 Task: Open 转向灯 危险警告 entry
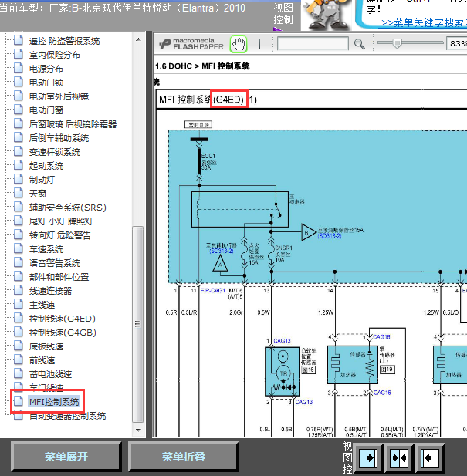[60, 235]
